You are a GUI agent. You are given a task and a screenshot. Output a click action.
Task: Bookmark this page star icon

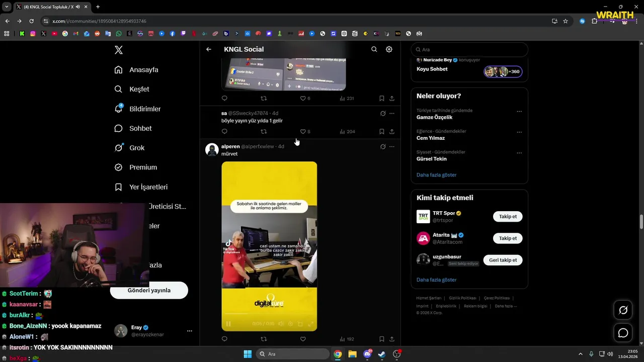(x=566, y=21)
